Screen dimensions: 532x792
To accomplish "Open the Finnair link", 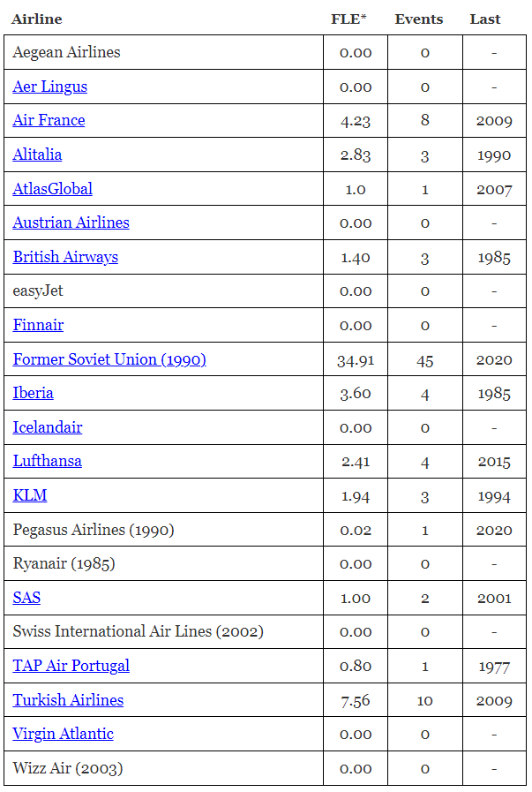I will [38, 325].
